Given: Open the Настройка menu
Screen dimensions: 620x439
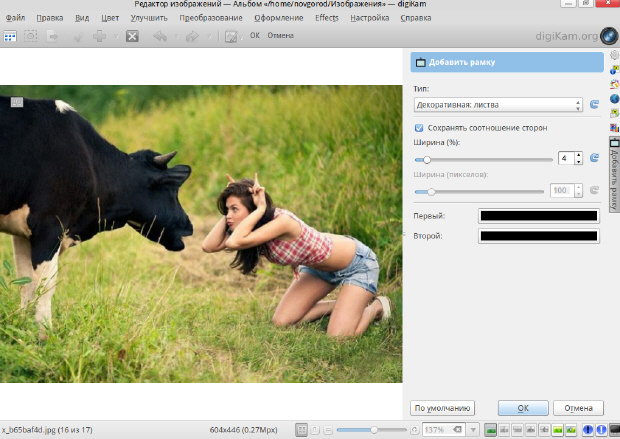Looking at the screenshot, I should click(x=370, y=18).
